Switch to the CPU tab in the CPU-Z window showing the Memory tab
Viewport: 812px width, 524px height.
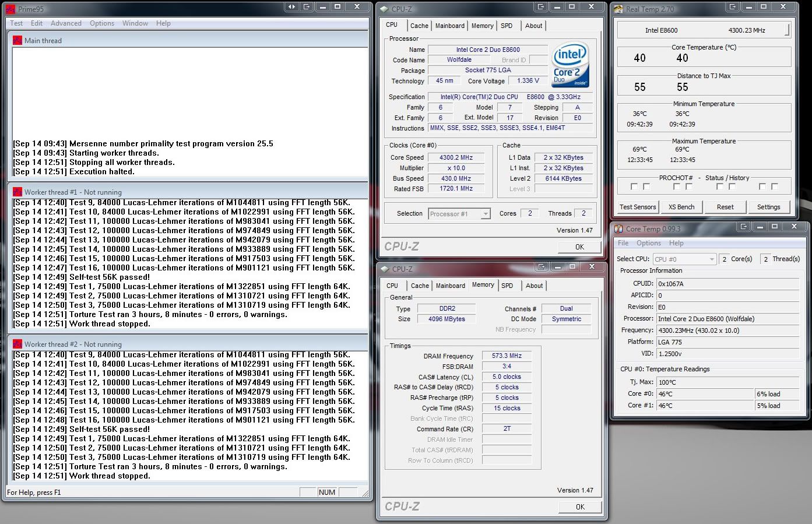[x=392, y=286]
